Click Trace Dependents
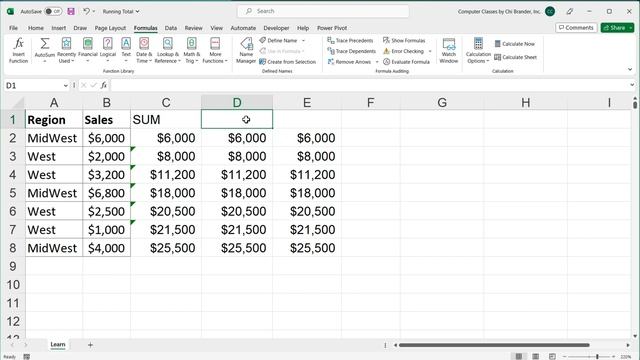The height and width of the screenshot is (360, 640). 351,51
